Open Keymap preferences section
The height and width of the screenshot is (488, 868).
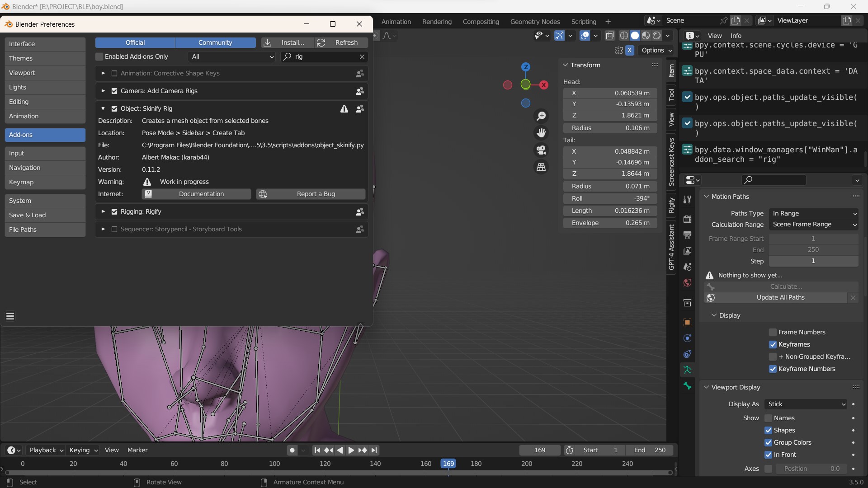point(45,183)
